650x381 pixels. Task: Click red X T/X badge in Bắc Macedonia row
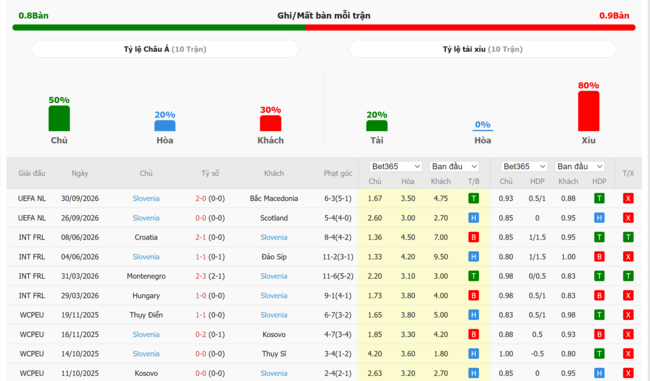point(628,198)
